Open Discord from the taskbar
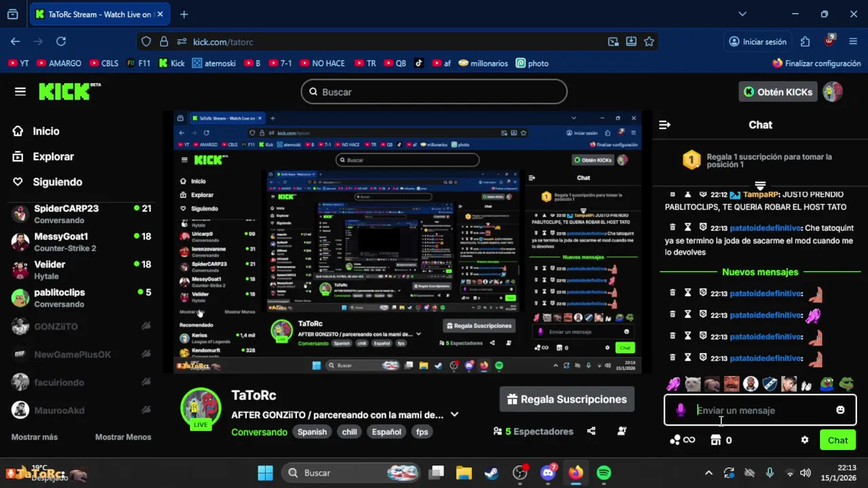 [548, 472]
